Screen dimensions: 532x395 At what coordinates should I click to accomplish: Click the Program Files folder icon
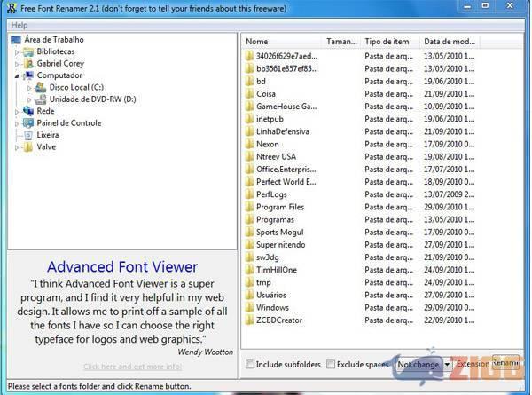(x=249, y=207)
